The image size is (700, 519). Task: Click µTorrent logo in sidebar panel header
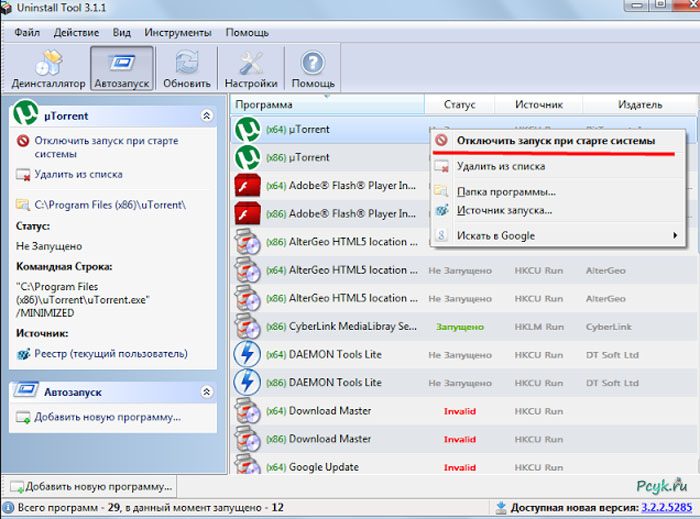click(25, 113)
